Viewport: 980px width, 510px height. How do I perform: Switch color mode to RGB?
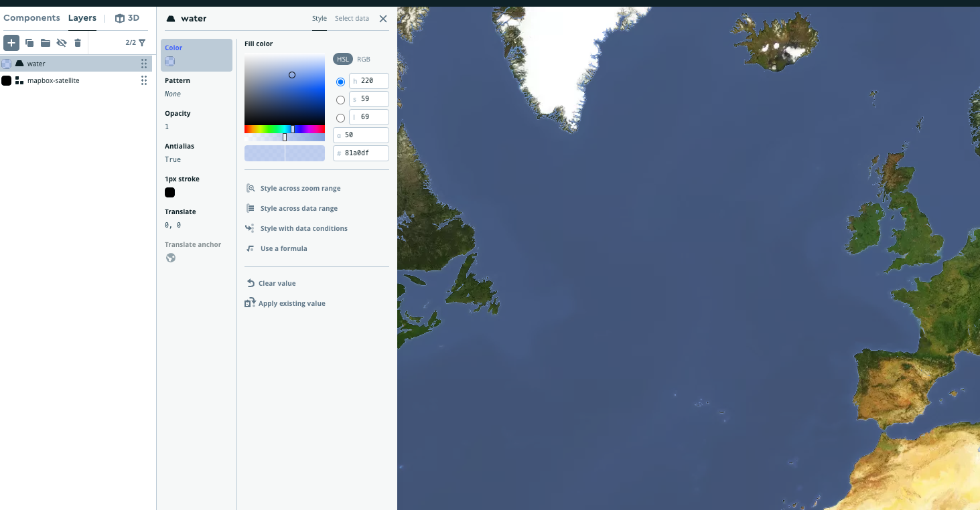click(363, 59)
